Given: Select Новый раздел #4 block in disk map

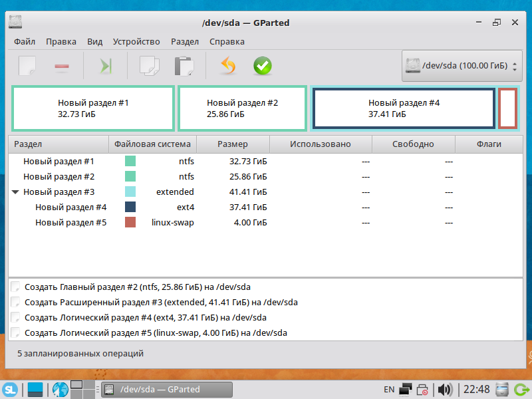Looking at the screenshot, I should coord(404,108).
